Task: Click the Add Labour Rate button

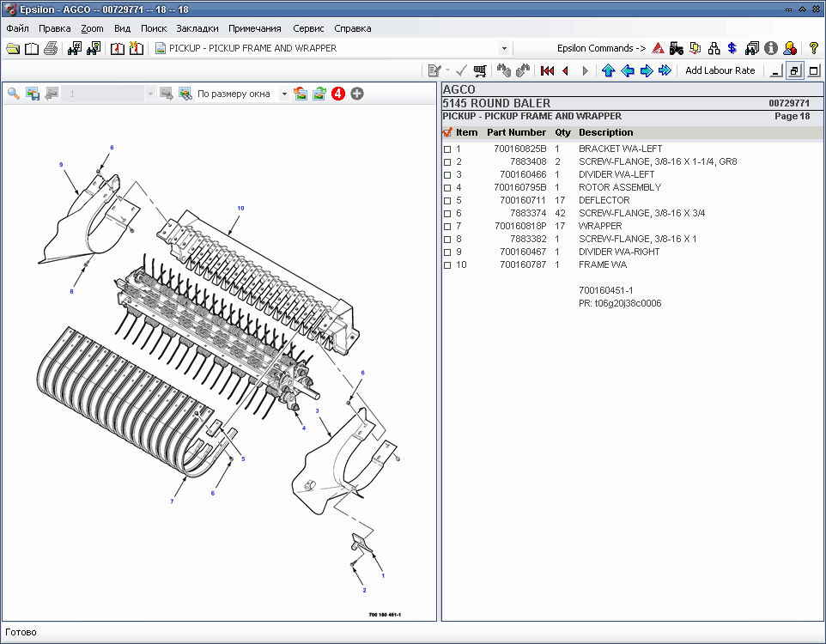Action: [720, 70]
